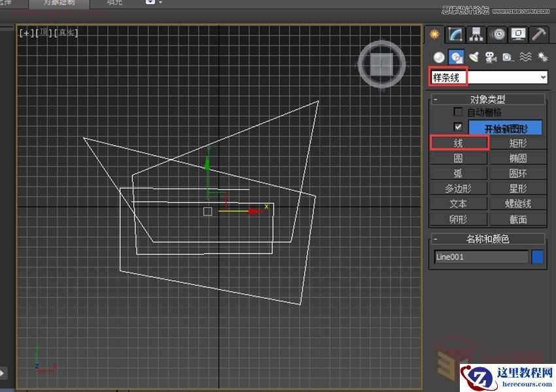Switch to the Modify panel
Image resolution: width=556 pixels, height=392 pixels.
454,35
